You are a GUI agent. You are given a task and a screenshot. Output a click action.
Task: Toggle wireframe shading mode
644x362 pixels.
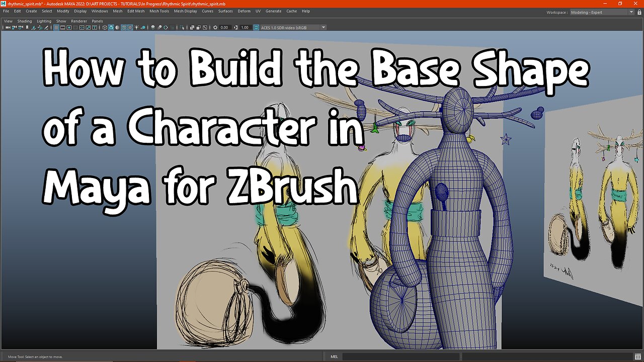coord(105,28)
